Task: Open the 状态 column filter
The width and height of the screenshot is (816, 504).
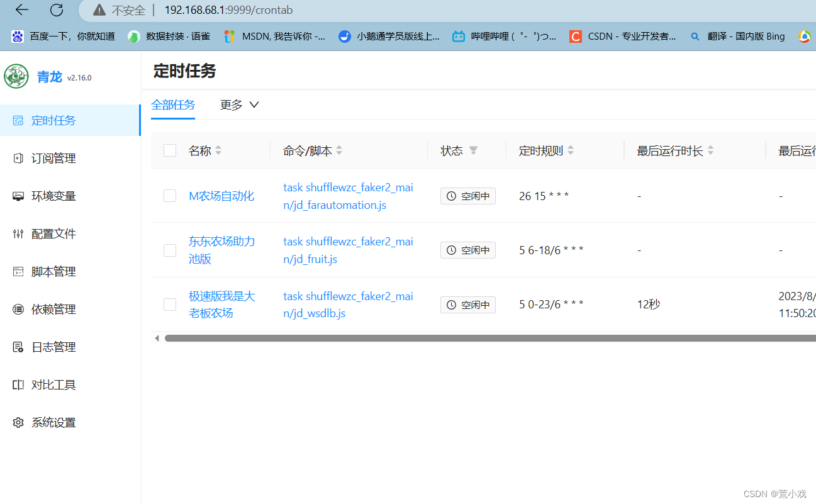Action: [x=473, y=150]
